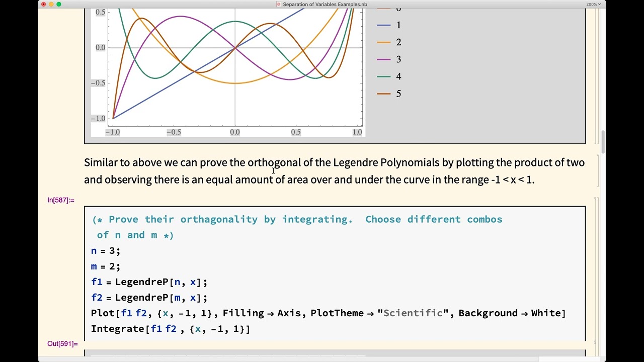Image resolution: width=644 pixels, height=362 pixels.
Task: Click 'Filling → Axis' option in code
Action: 262,313
